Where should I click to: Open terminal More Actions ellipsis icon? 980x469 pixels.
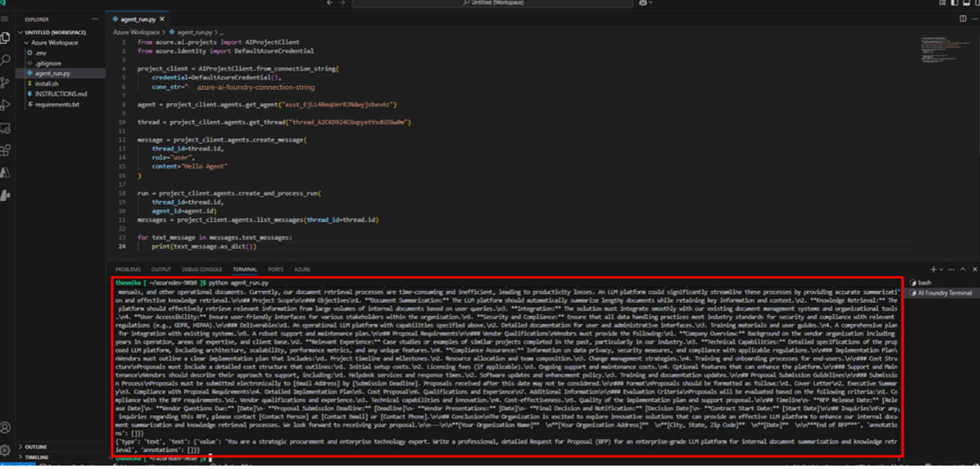pos(951,269)
